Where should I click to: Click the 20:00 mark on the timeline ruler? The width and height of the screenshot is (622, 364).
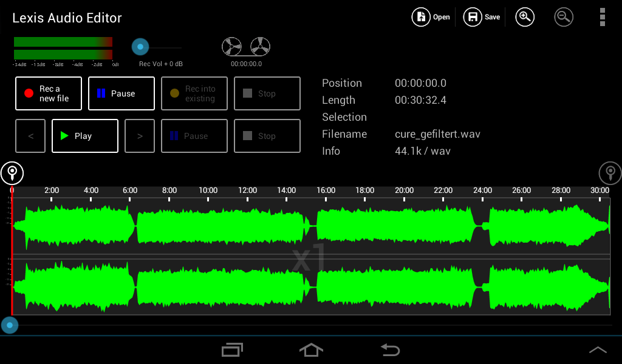coord(404,190)
